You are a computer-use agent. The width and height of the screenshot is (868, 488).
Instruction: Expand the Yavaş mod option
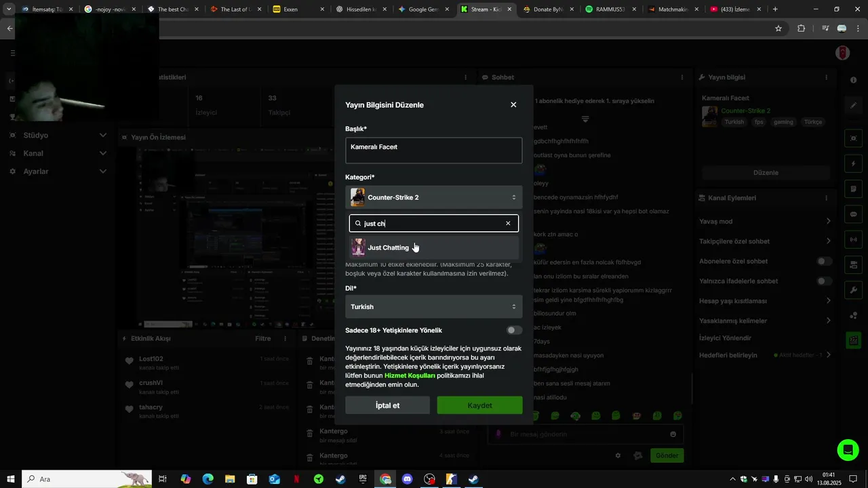pos(828,221)
